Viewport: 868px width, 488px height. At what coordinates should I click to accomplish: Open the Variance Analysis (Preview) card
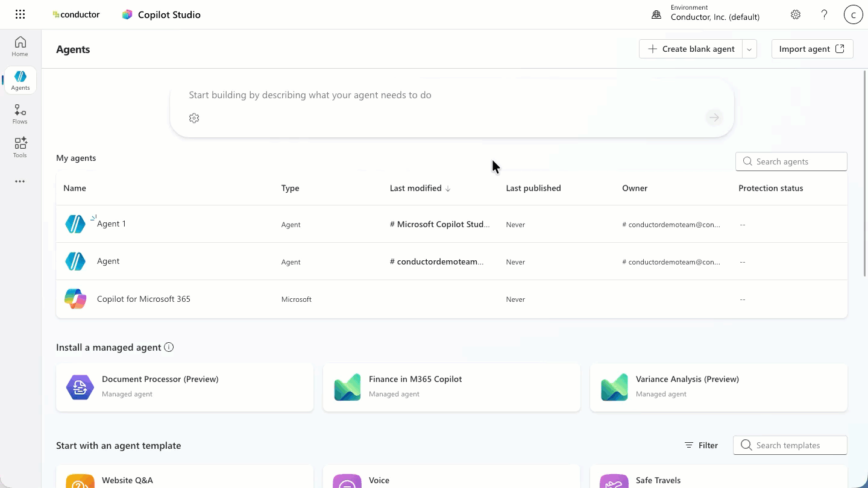[719, 387]
